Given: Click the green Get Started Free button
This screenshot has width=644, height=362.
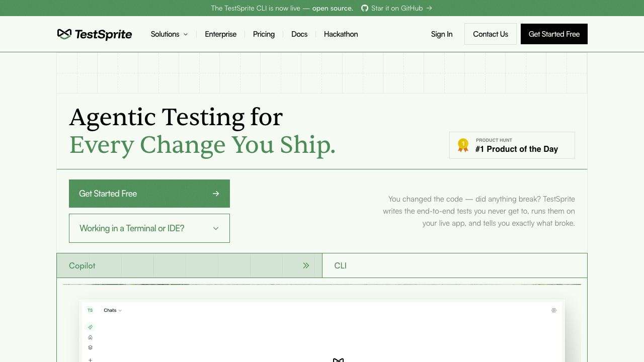Looking at the screenshot, I should [x=149, y=194].
